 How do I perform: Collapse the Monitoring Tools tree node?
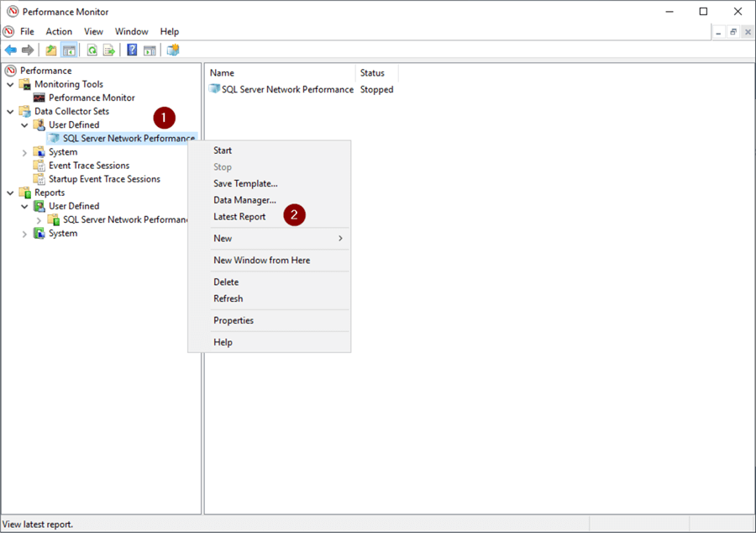[10, 84]
